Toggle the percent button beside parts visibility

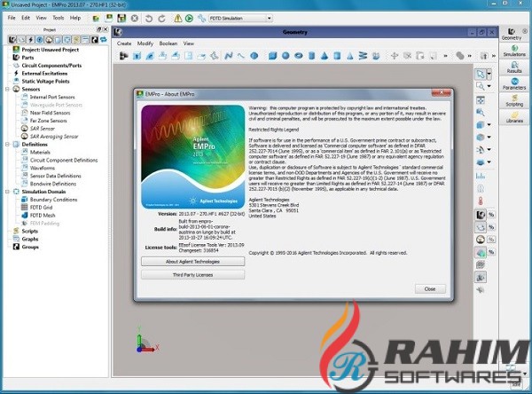[x=491, y=215]
